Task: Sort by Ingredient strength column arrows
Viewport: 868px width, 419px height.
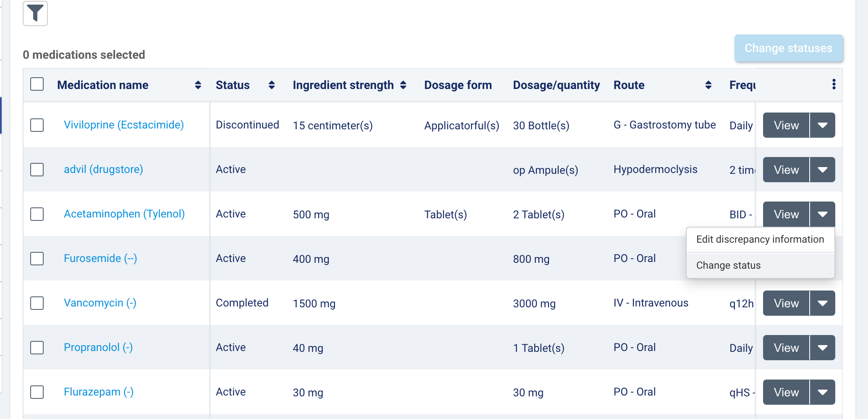Action: click(403, 85)
